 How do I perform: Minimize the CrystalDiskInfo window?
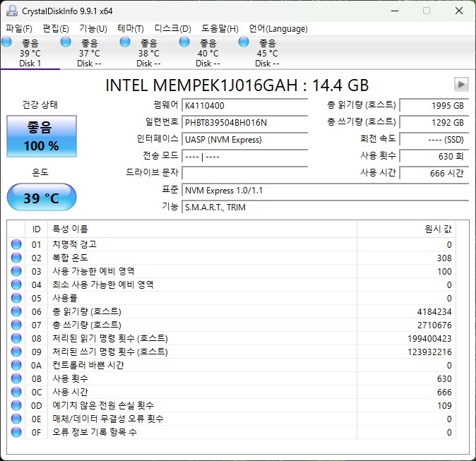(395, 11)
